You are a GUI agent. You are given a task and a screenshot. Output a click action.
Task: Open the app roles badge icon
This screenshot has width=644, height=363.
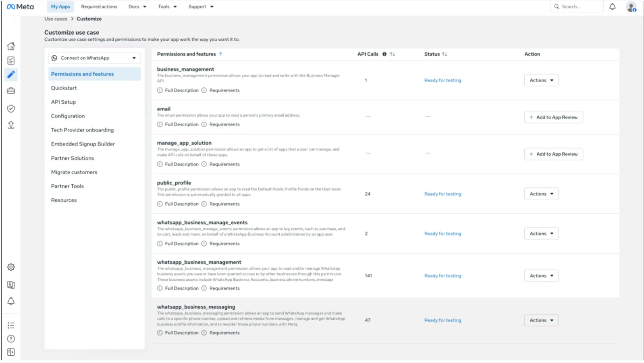[x=11, y=285]
